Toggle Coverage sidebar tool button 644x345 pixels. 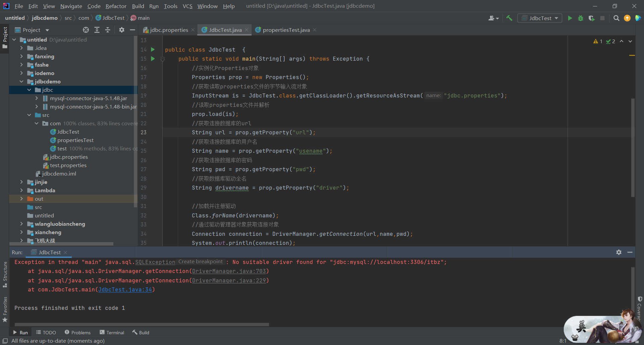pyautogui.click(x=639, y=308)
